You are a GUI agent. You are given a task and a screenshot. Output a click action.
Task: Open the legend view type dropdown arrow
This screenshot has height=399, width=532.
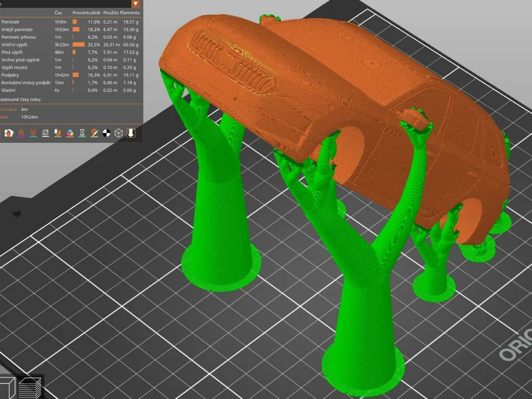(135, 4)
